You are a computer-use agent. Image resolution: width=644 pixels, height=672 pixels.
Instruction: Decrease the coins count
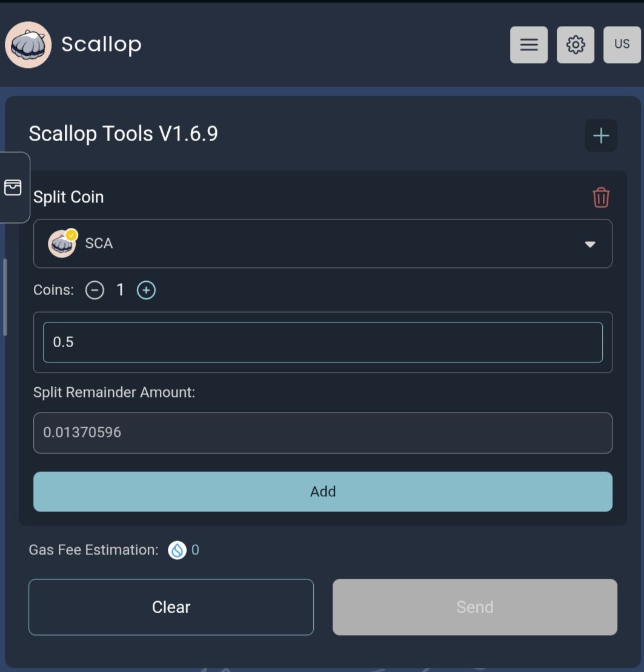point(95,290)
